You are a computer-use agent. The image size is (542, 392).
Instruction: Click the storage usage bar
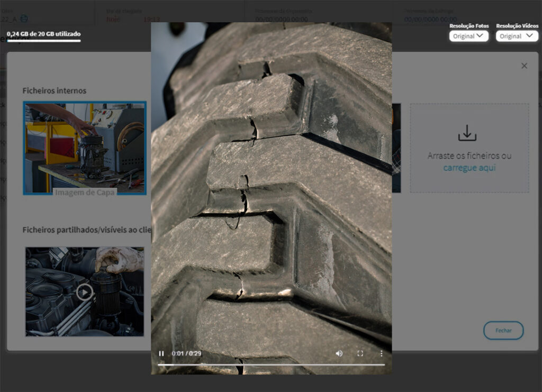43,41
